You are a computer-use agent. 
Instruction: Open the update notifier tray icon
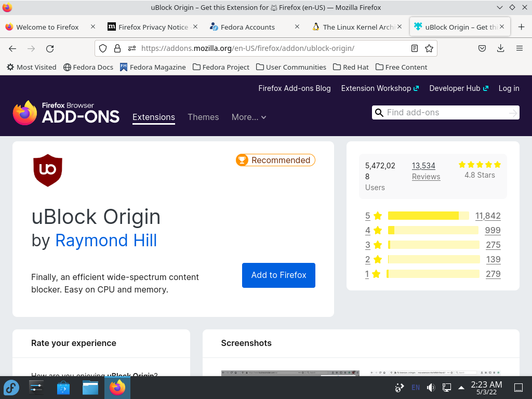pyautogui.click(x=400, y=388)
